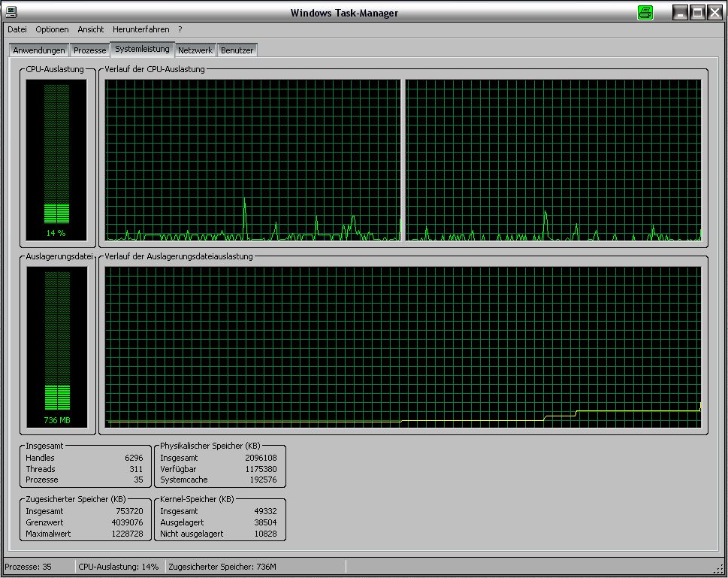Open the Datei menu

[17, 29]
